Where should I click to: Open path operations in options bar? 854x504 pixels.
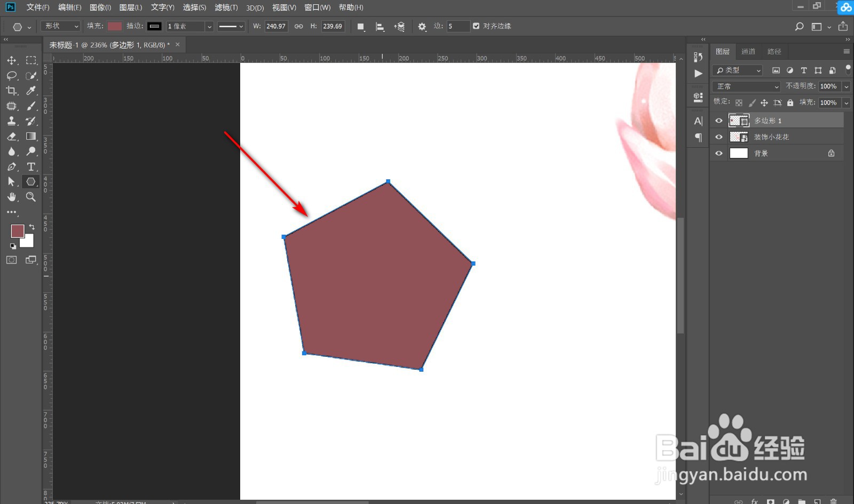361,27
